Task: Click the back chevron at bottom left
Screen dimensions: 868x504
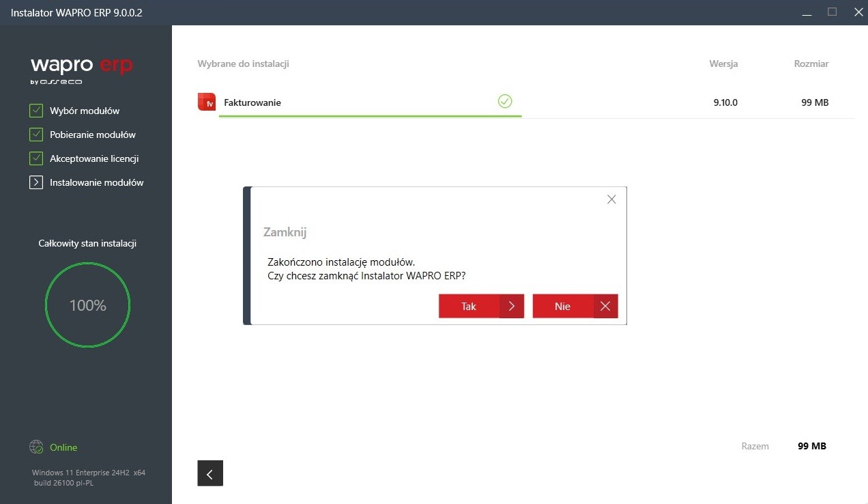Action: coord(209,473)
